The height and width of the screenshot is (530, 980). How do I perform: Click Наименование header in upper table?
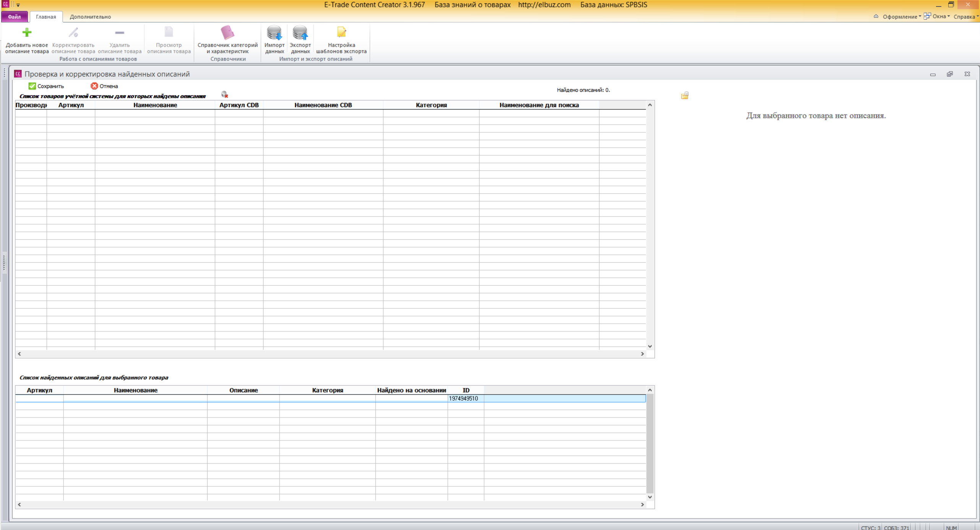tap(155, 105)
